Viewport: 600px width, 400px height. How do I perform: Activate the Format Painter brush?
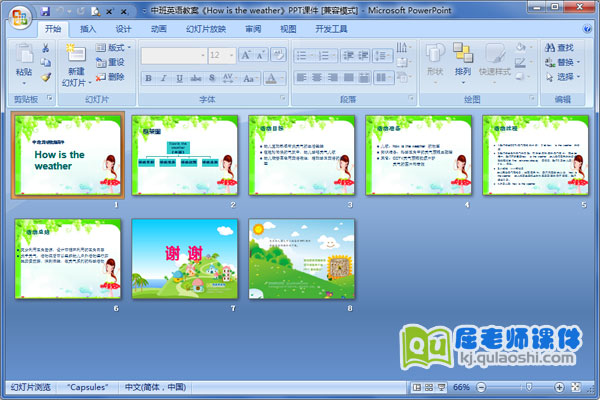tap(46, 77)
